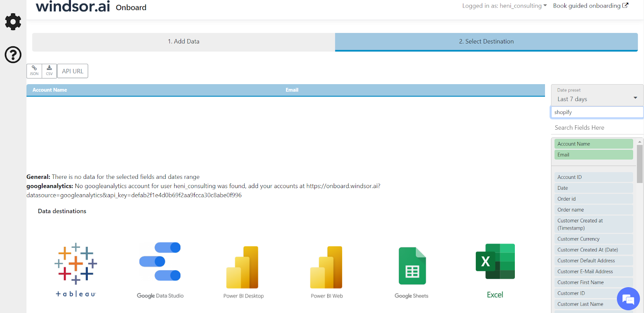Image resolution: width=644 pixels, height=313 pixels.
Task: Add the Customer Last Name field
Action: pos(593,304)
